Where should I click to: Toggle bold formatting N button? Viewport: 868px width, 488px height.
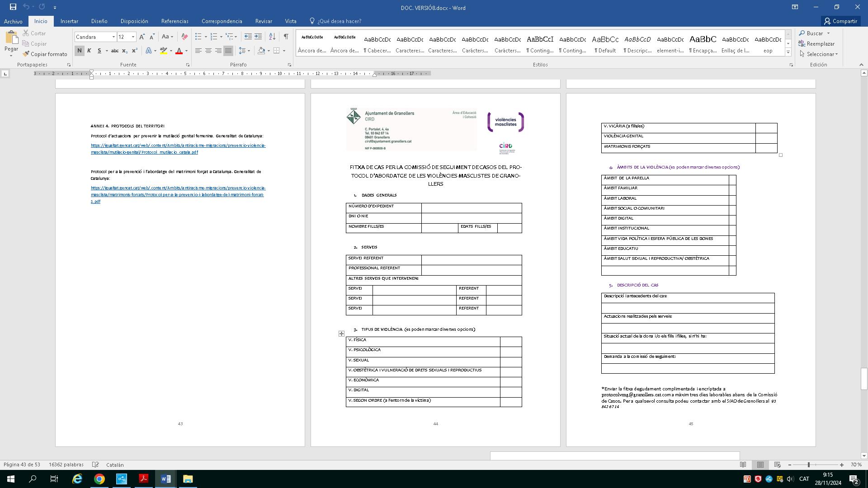(79, 51)
